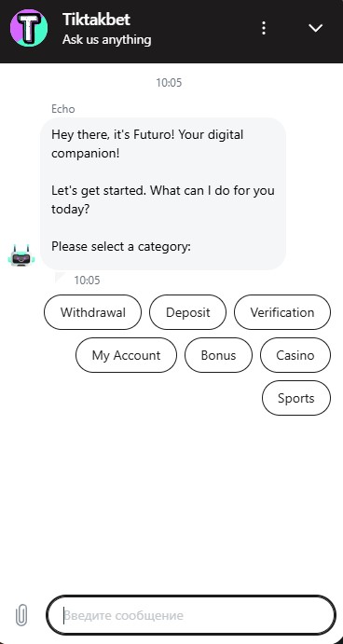
Task: Choose the Casino category
Action: pos(295,355)
